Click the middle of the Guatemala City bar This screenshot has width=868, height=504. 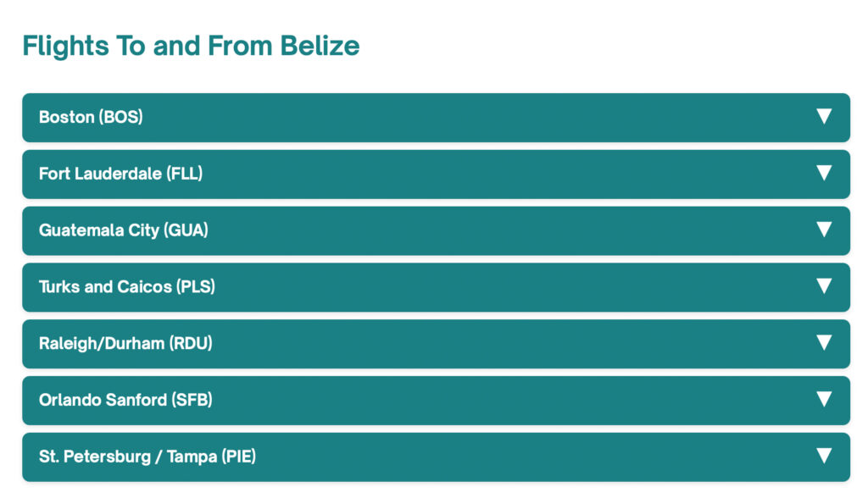tap(437, 230)
